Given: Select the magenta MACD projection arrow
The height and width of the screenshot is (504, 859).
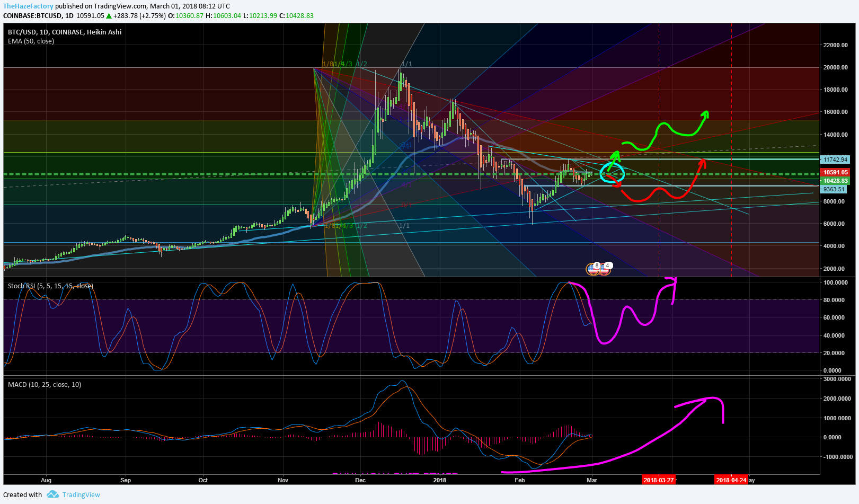Looking at the screenshot, I should 613,435.
